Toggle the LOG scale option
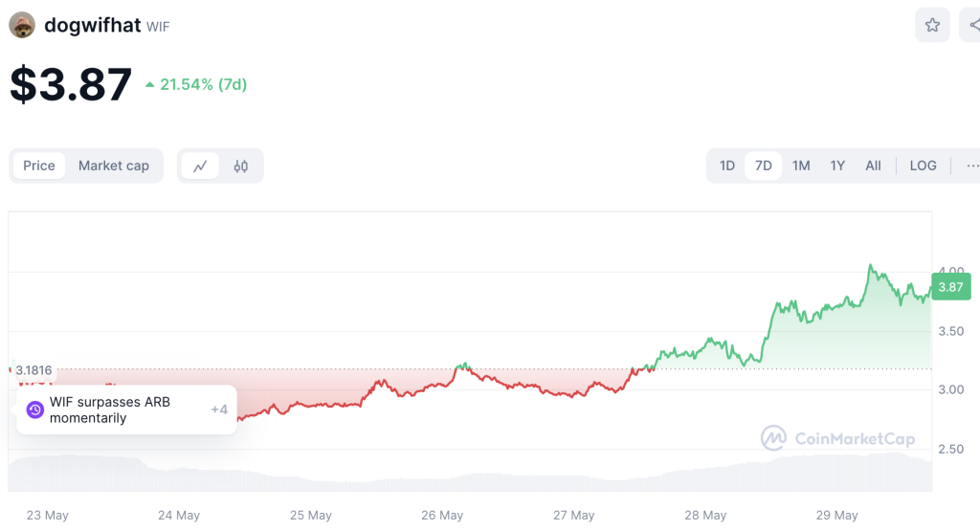Screen dimensions: 980x531 923,166
